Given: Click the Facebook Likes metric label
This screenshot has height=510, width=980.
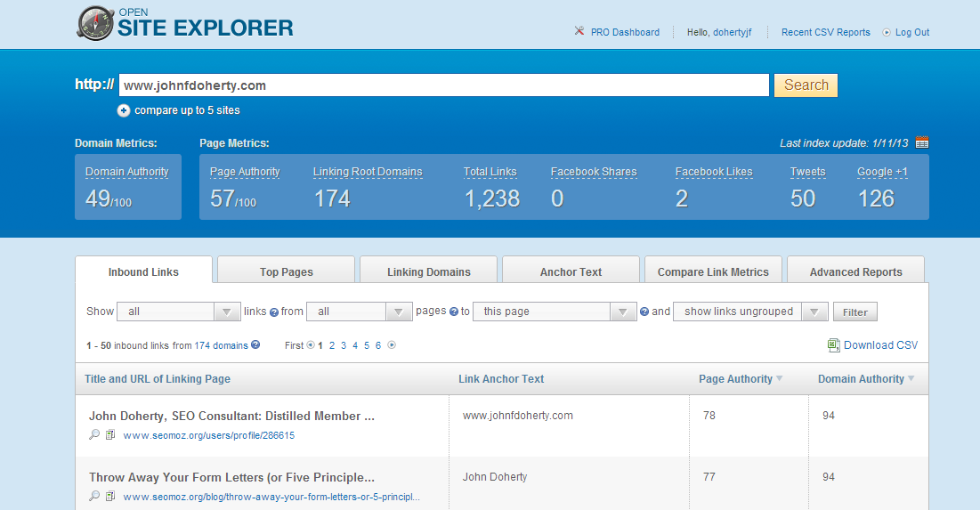Looking at the screenshot, I should pyautogui.click(x=714, y=172).
